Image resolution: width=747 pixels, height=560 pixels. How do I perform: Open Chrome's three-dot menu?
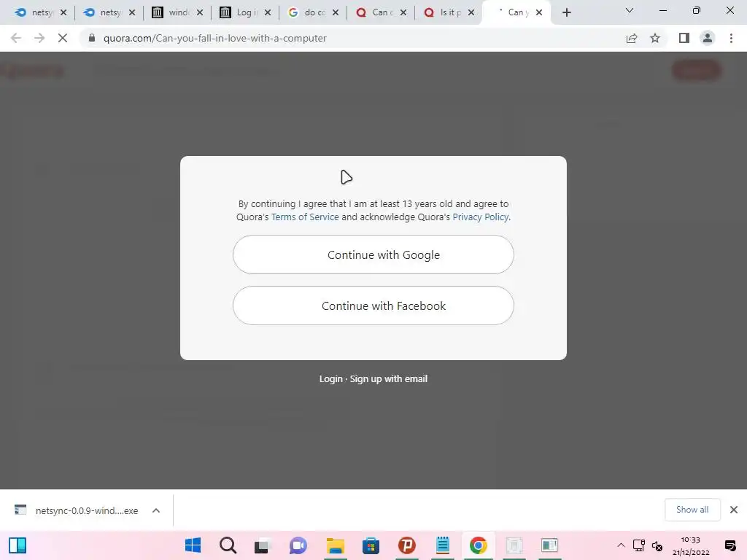click(x=731, y=38)
